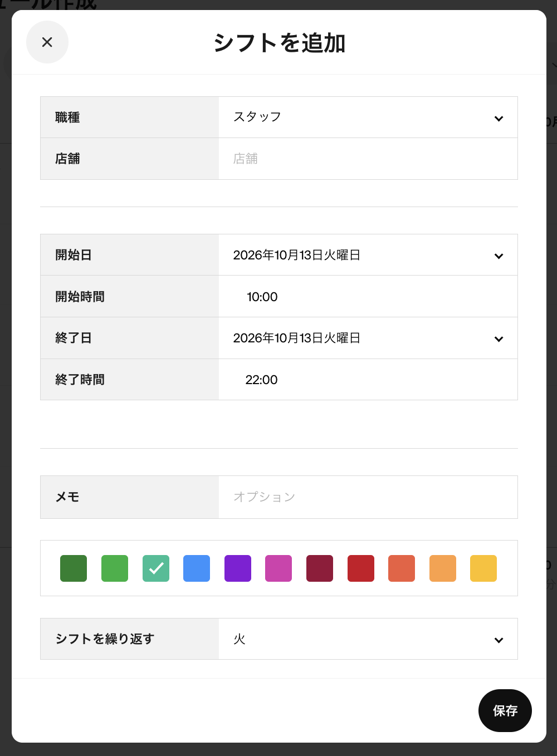Select the dark green color swatch
557x756 pixels.
pos(74,568)
